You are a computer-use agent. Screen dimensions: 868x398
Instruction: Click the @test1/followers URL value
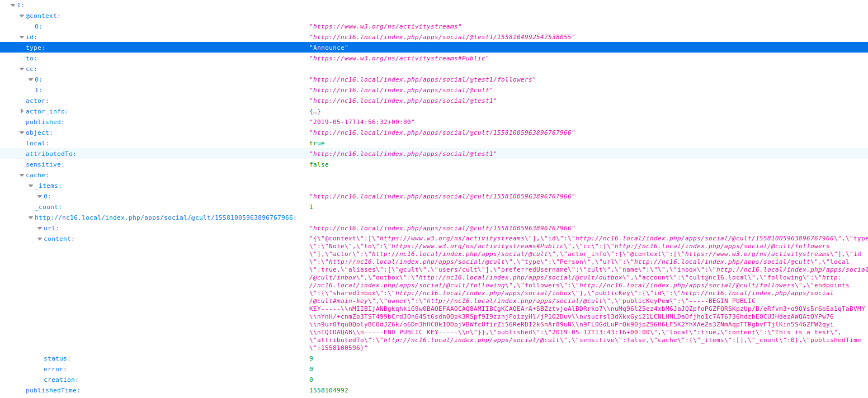point(423,79)
